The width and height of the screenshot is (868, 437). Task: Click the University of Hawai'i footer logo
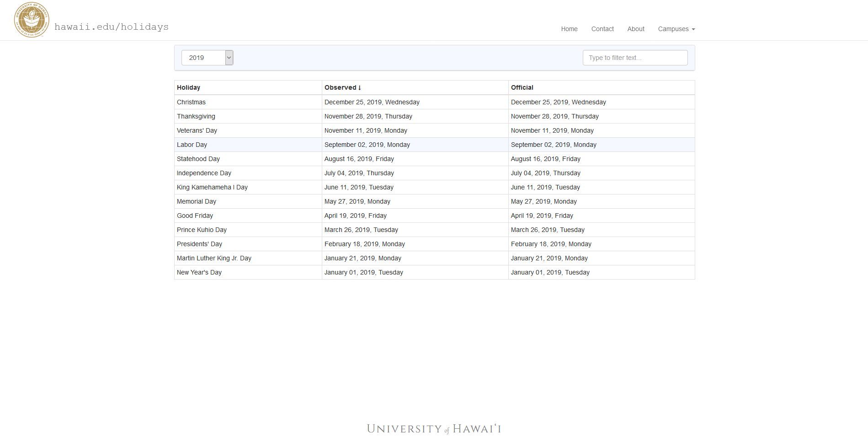434,429
